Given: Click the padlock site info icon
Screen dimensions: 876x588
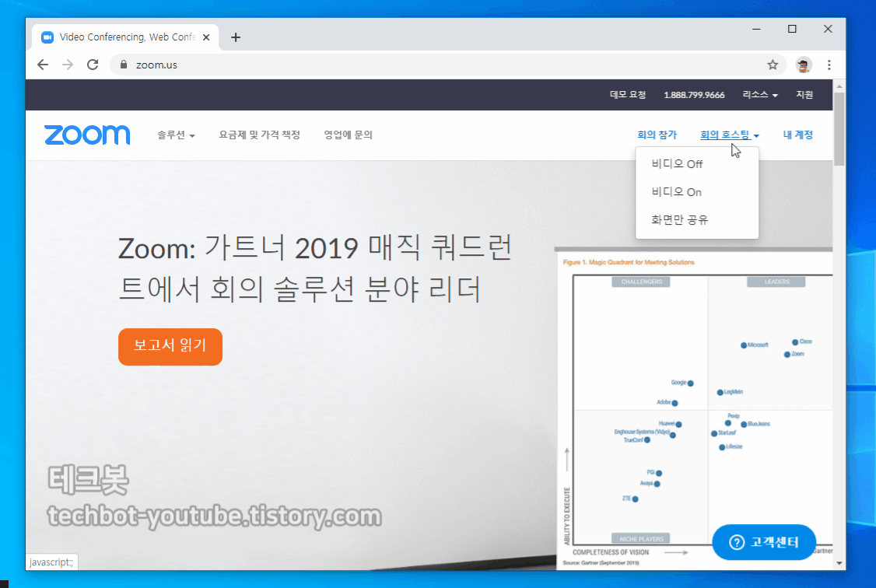Looking at the screenshot, I should pyautogui.click(x=124, y=65).
